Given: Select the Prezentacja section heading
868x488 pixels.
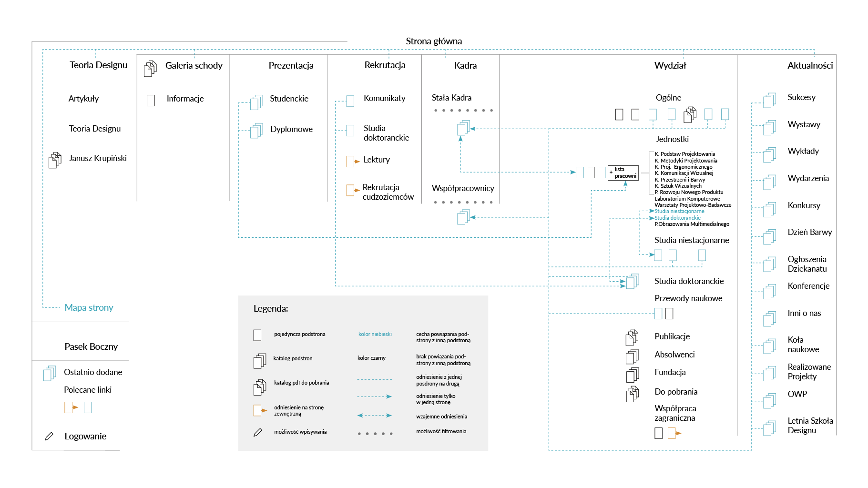Looking at the screenshot, I should click(x=291, y=65).
